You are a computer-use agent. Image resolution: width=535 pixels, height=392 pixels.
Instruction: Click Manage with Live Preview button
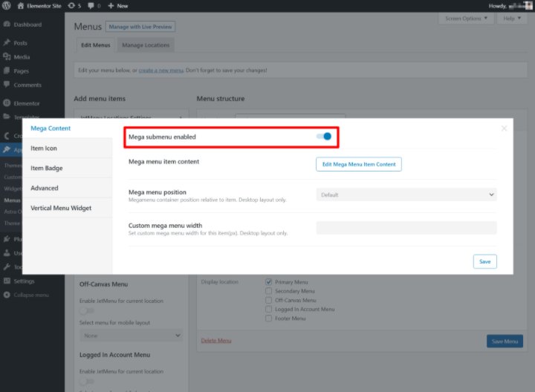click(x=140, y=27)
